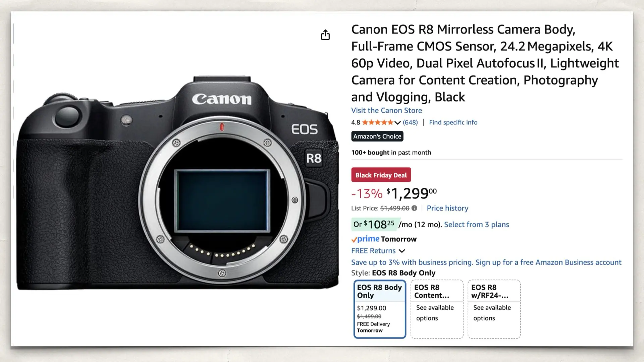
Task: Click the Black Friday Deal badge
Action: tap(381, 175)
